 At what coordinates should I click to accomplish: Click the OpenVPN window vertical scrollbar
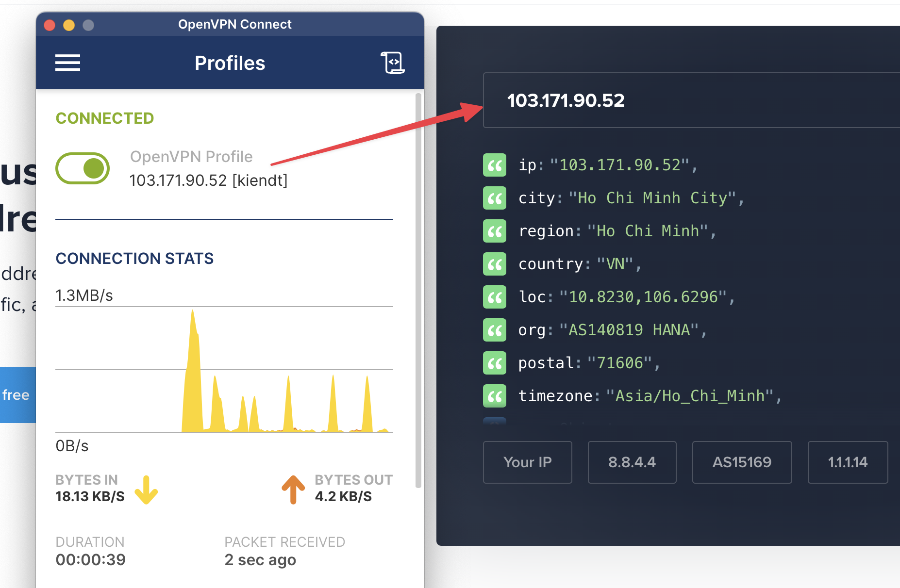tap(418, 290)
